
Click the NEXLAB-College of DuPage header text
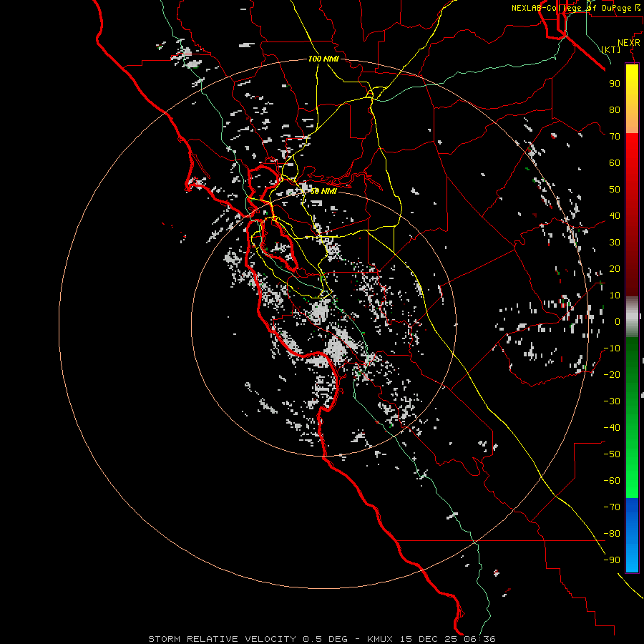575,8
